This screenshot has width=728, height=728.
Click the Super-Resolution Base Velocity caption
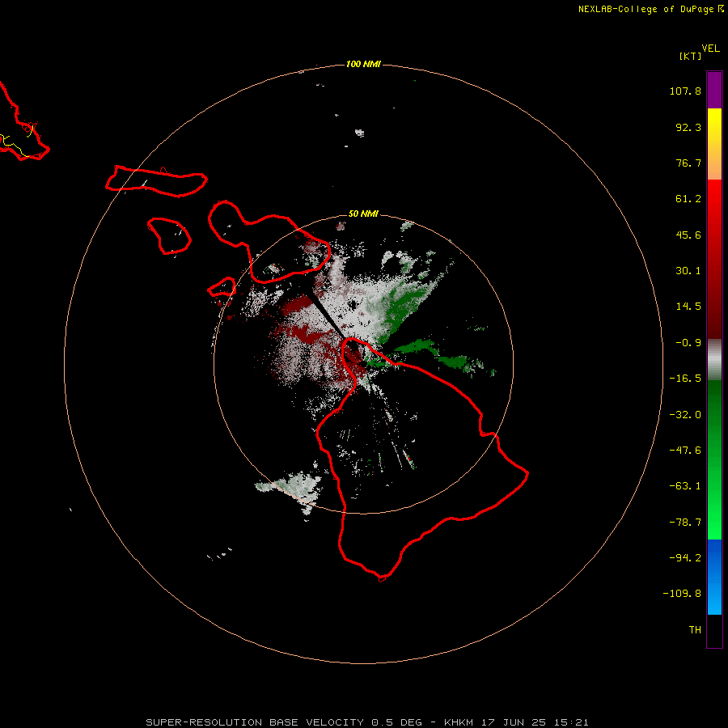367,722
